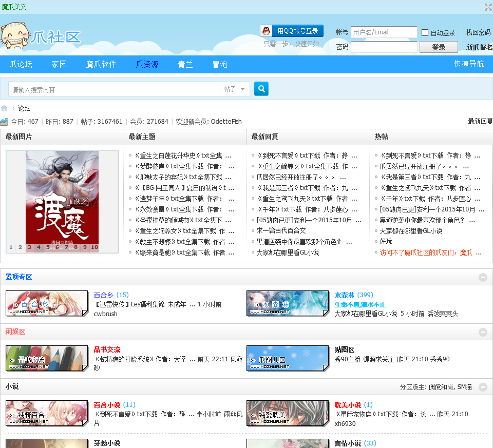
Task: Click the statistics chart icon beside 今日
Action: [x=4, y=122]
